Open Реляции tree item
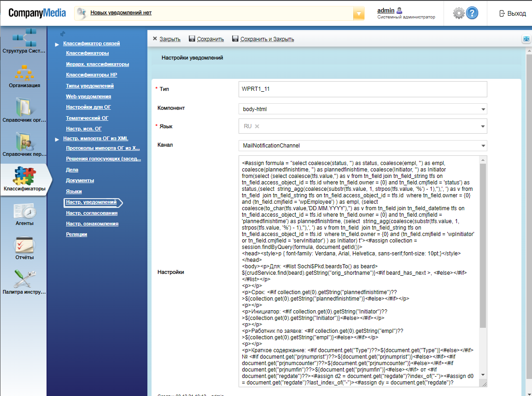Viewport: 532px width, 396px height. click(76, 234)
